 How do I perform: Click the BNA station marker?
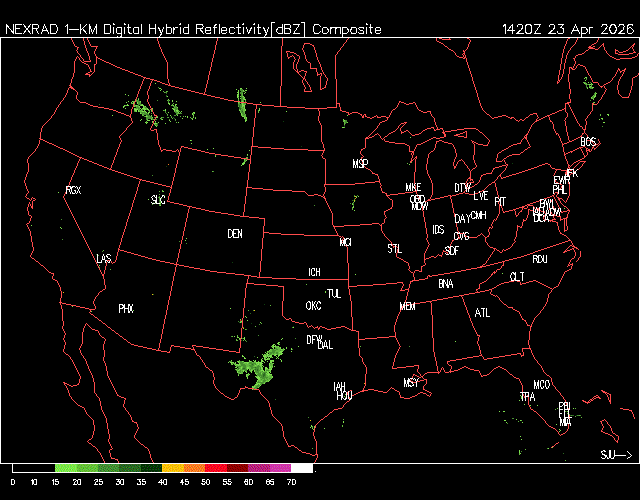click(446, 284)
